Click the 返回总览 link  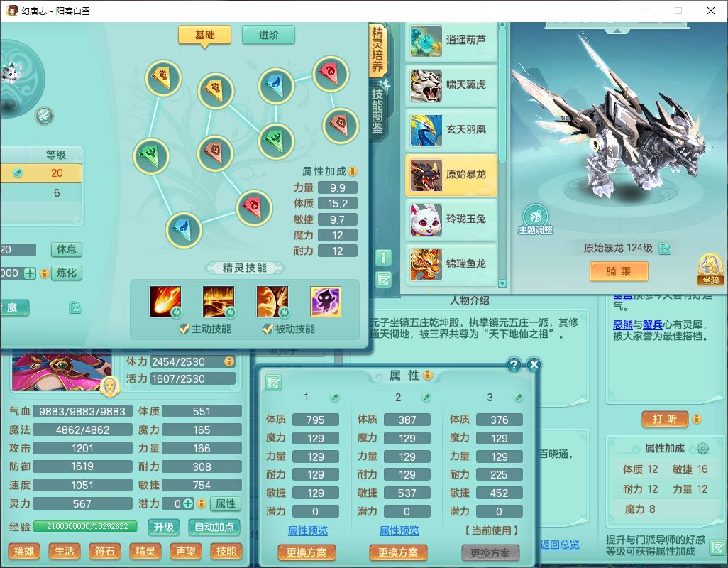tap(559, 545)
